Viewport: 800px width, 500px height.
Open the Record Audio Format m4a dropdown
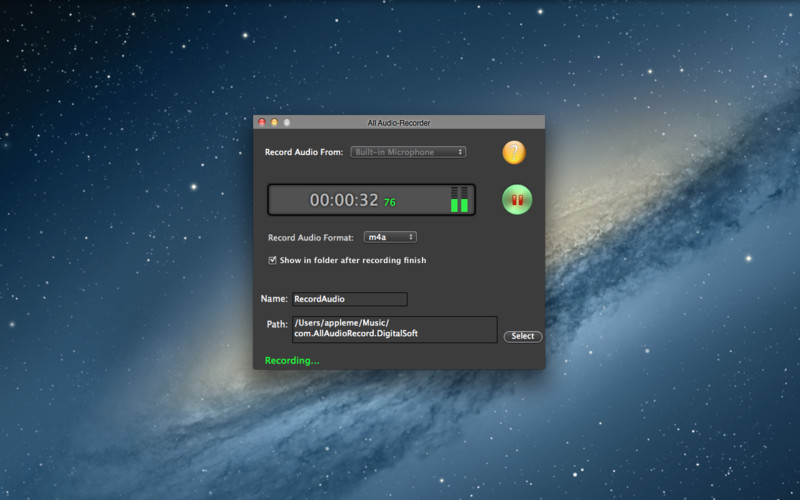[390, 237]
